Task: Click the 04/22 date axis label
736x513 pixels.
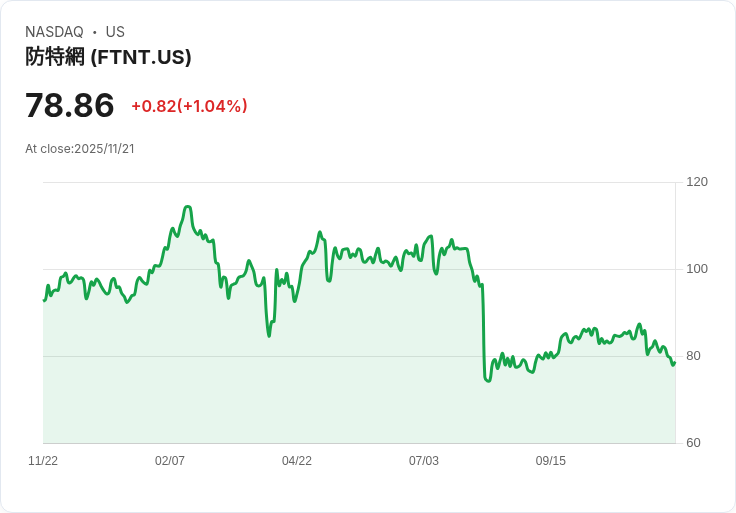Action: 297,460
